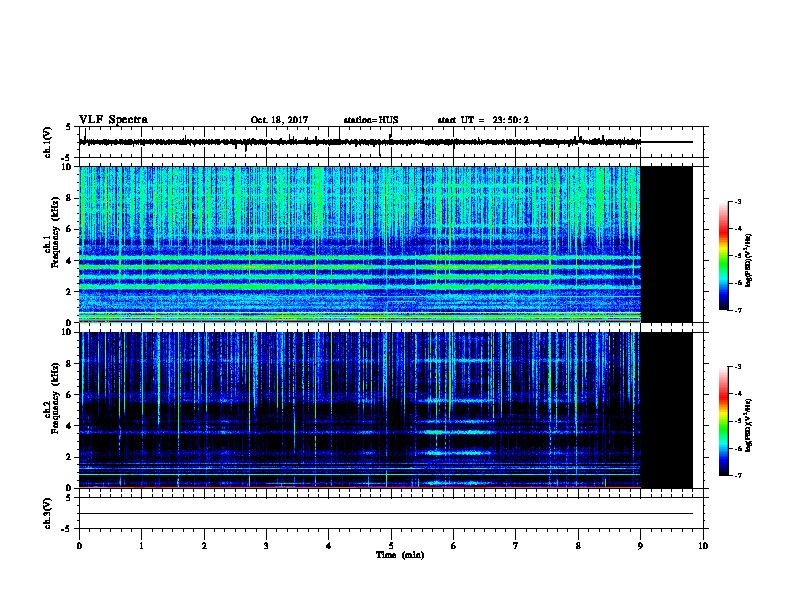Click the ch.3 flat voltage line panel

[393, 513]
